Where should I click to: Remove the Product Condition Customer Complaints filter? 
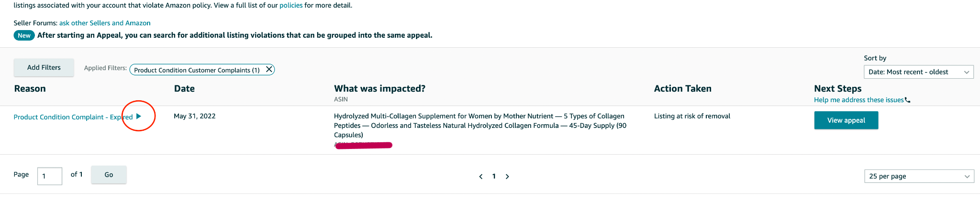coord(269,69)
